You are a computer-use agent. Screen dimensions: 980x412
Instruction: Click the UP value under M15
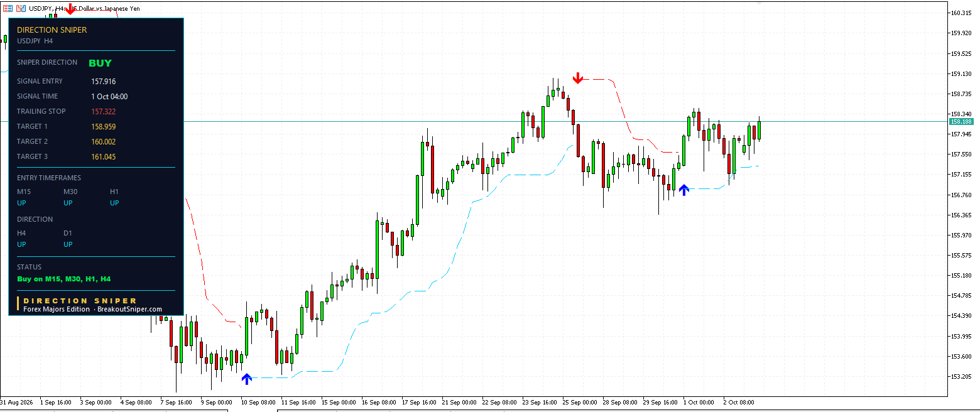tap(22, 203)
